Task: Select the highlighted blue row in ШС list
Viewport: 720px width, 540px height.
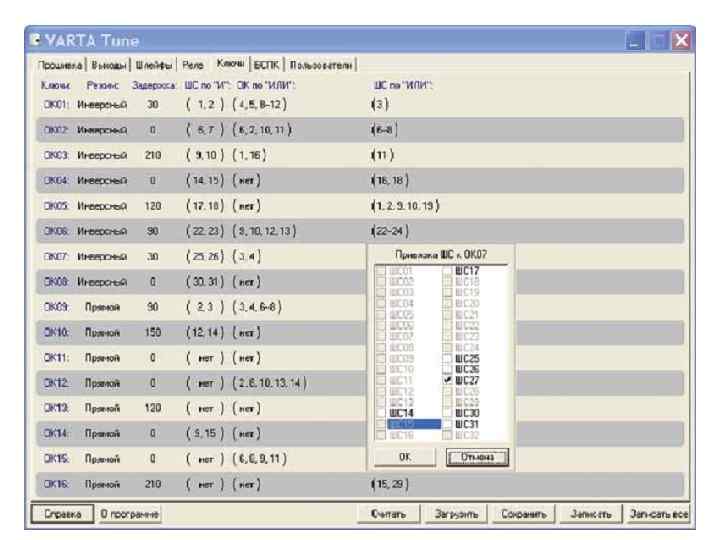Action: click(x=414, y=424)
